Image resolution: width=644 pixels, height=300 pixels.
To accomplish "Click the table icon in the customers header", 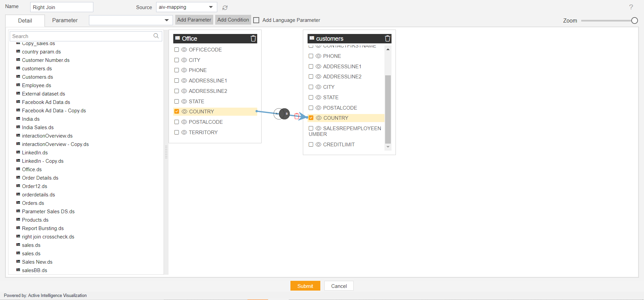I will coord(312,38).
